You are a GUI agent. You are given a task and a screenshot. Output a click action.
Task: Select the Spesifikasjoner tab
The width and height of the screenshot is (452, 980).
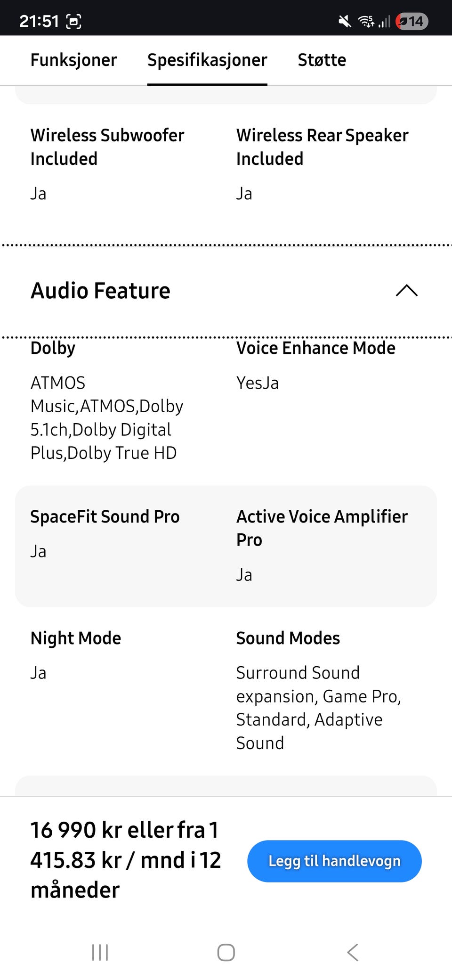pos(207,60)
